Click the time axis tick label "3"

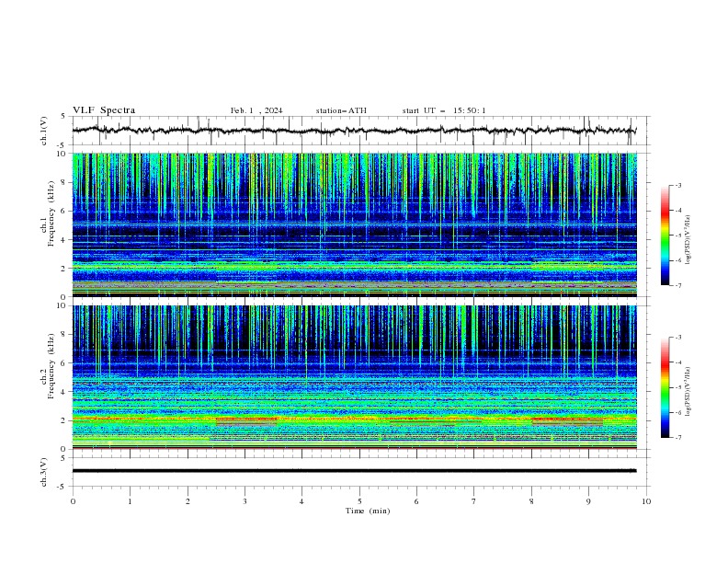[x=245, y=501]
